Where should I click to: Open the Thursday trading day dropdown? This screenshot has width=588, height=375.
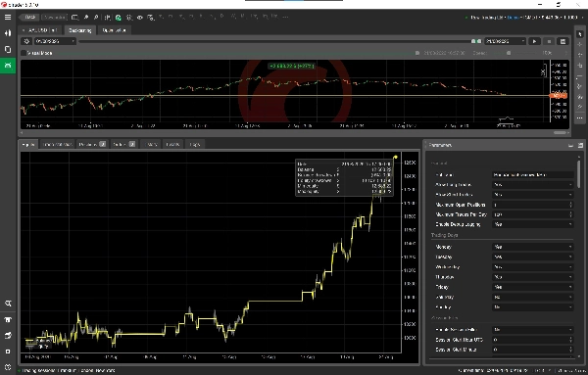(532, 277)
